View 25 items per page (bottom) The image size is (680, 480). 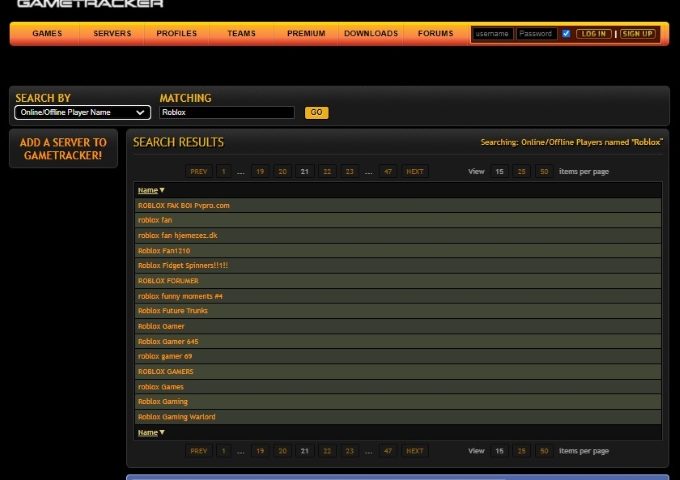(x=521, y=451)
